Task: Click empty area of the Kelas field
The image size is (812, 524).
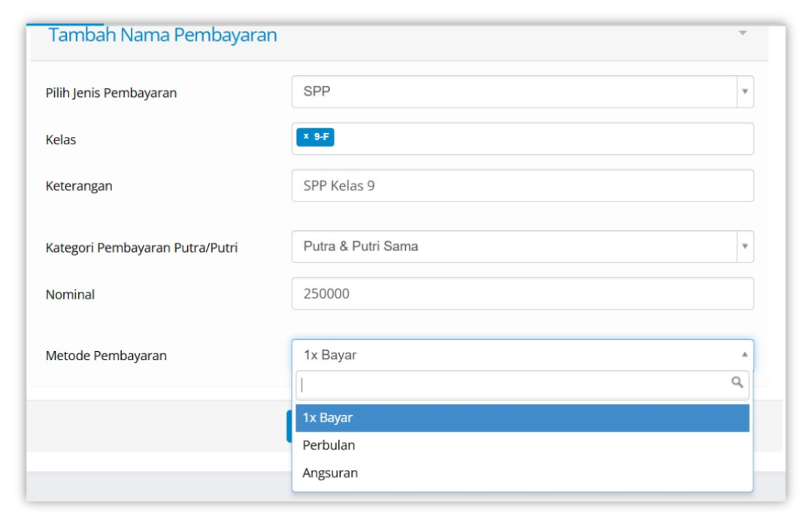Action: coord(541,138)
